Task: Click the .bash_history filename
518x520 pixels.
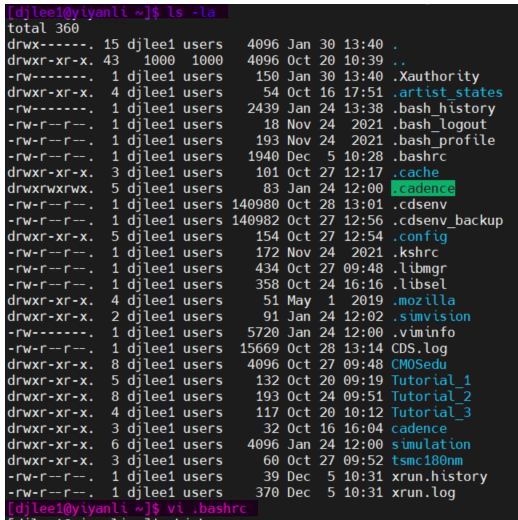Action: click(443, 109)
